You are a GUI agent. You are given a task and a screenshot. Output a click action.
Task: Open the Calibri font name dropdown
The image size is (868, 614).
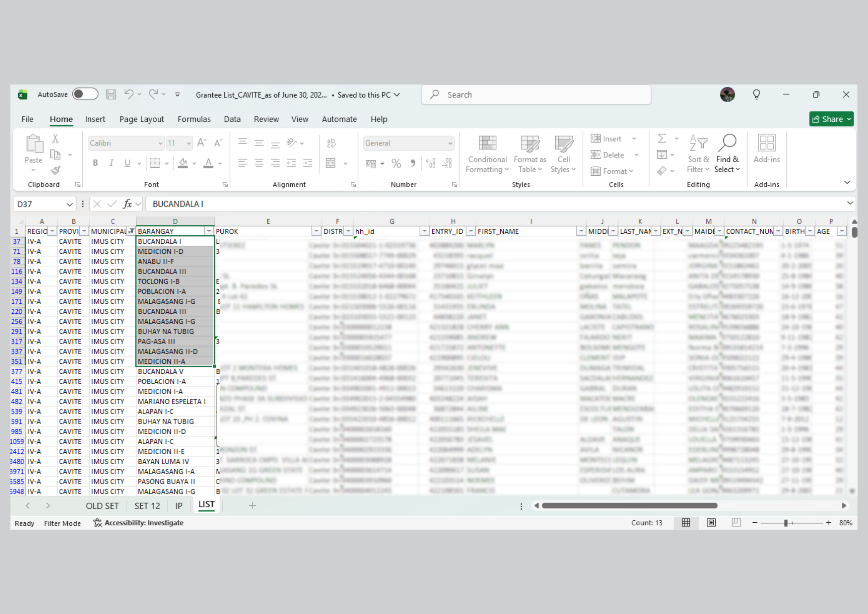(x=160, y=143)
